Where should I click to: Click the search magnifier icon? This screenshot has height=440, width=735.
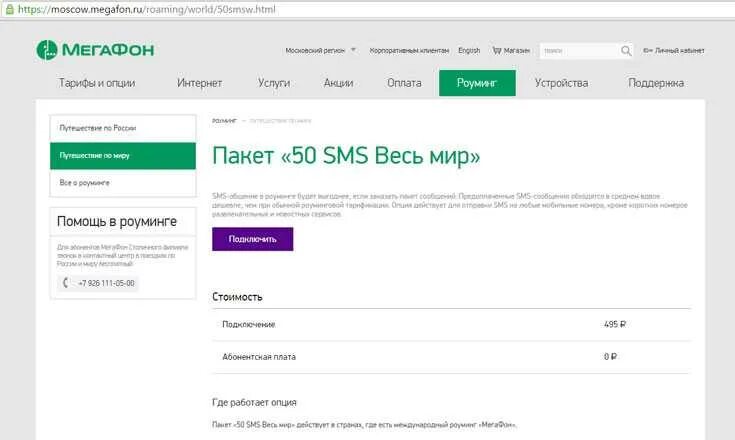coord(626,51)
